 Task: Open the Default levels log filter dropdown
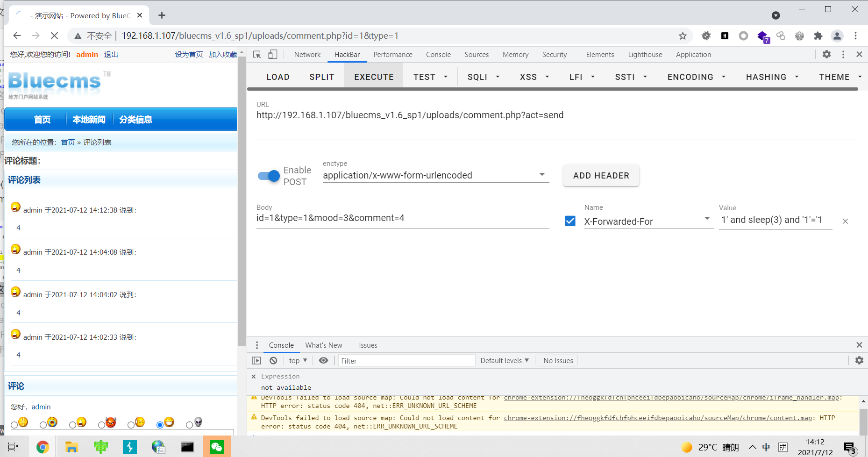505,360
